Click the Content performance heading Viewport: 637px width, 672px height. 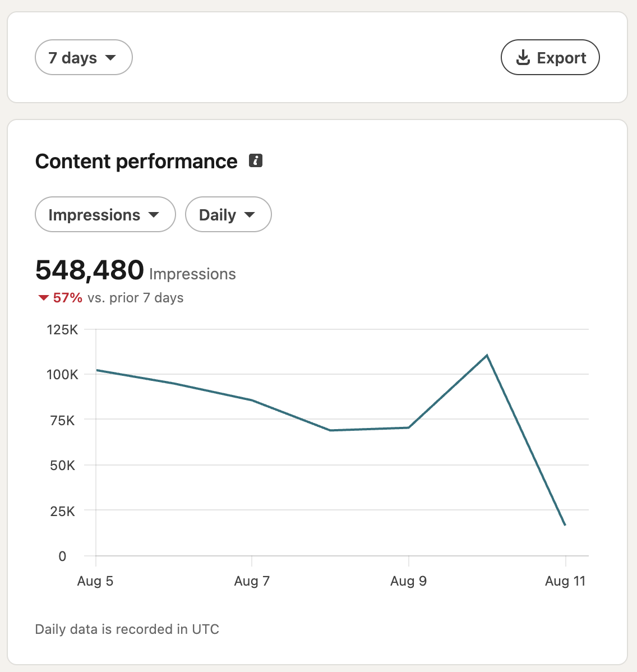point(136,161)
